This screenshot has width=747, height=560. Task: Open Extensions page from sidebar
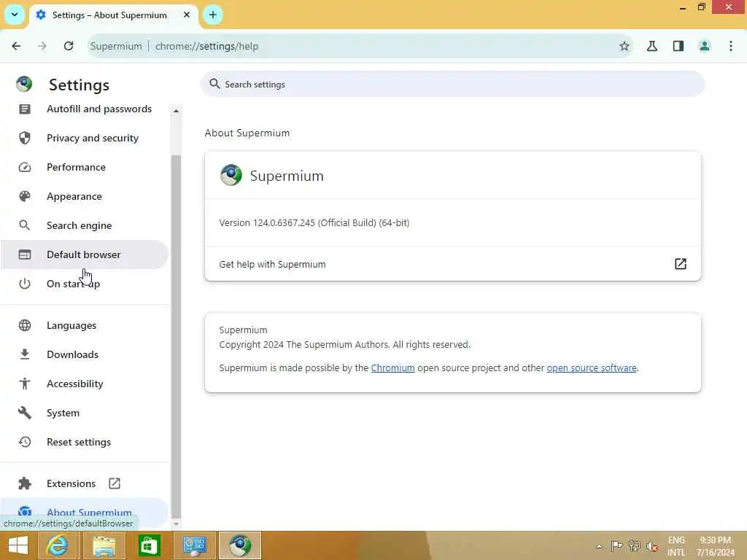(85, 483)
